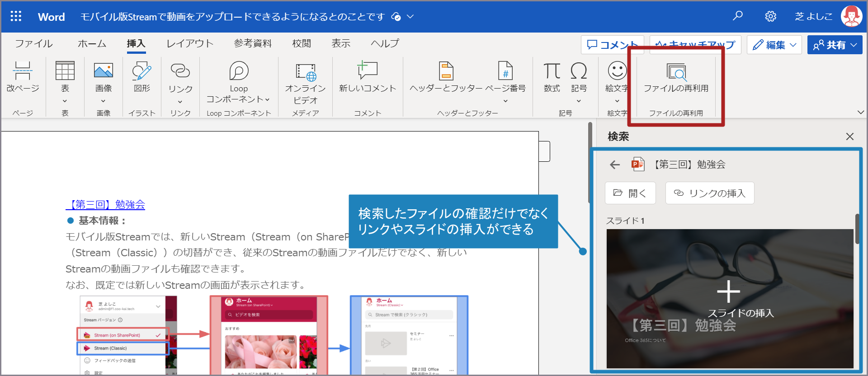Click the cloud save status icon
868x376 pixels.
tap(396, 17)
